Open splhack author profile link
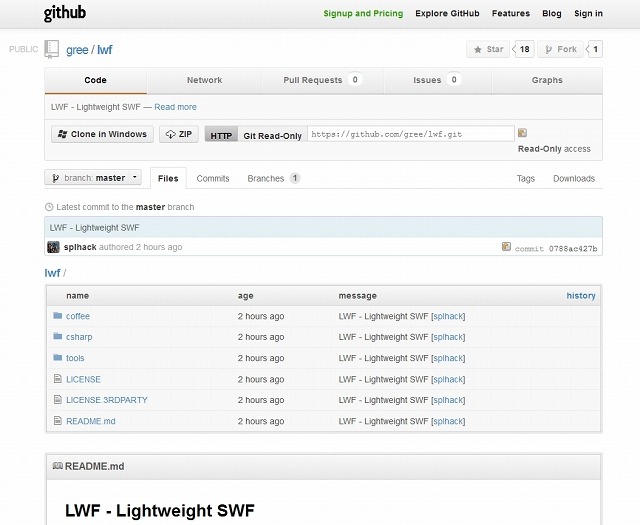The height and width of the screenshot is (525, 640). click(80, 247)
